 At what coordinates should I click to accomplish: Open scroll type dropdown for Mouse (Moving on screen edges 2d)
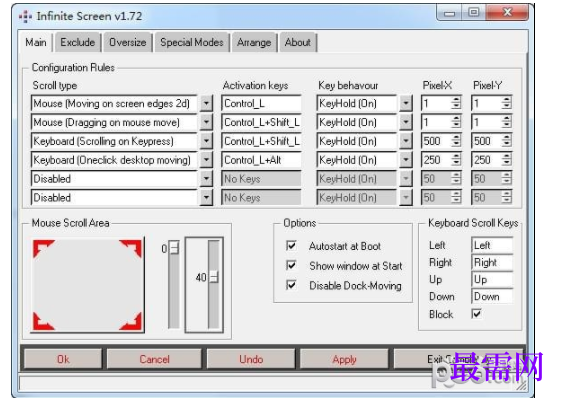[206, 104]
